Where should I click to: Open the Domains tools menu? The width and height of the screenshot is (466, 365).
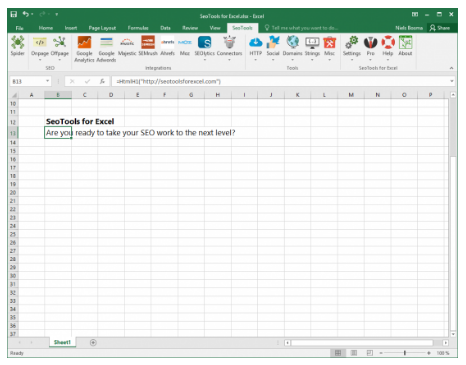(x=292, y=47)
